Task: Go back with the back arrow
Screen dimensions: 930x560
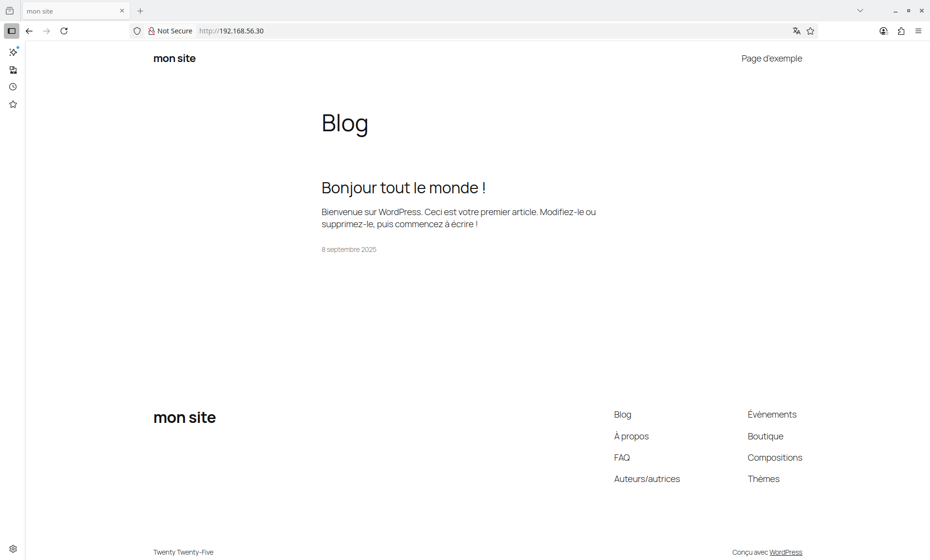Action: 29,31
